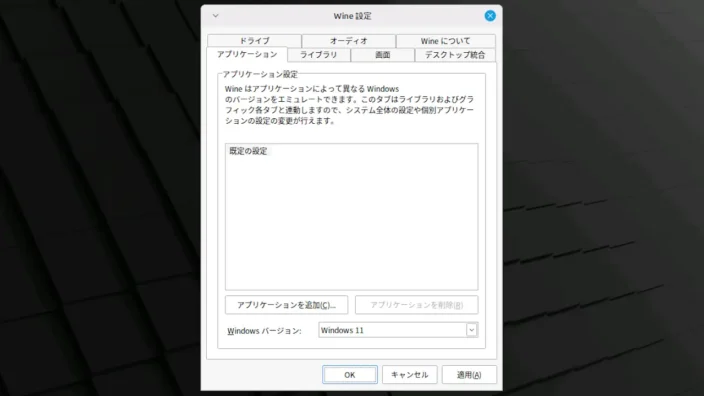Close the Wine 設定 window
Viewport: 704px width, 396px height.
490,16
